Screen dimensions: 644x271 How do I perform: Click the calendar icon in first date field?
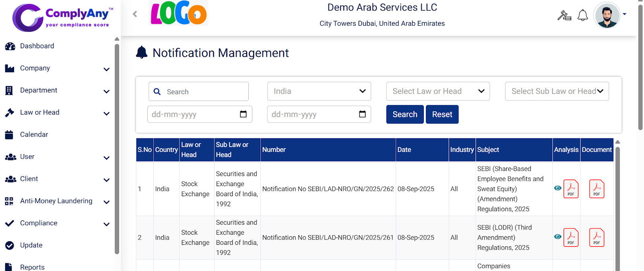243,114
